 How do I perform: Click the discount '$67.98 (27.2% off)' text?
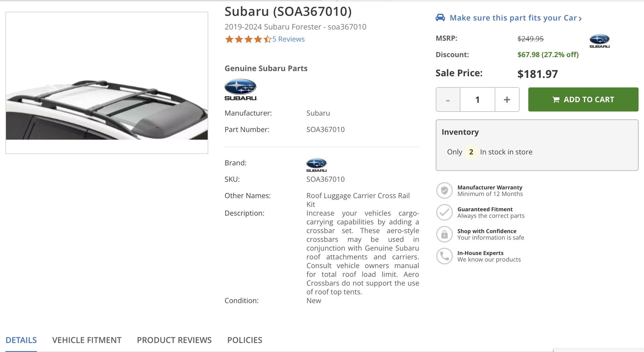pos(548,54)
